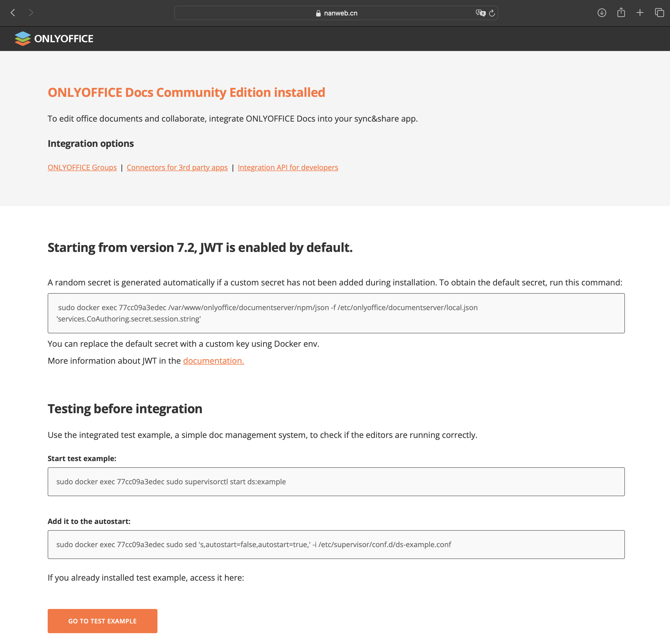
Task: Click the 'Start test example:' label
Action: (82, 459)
